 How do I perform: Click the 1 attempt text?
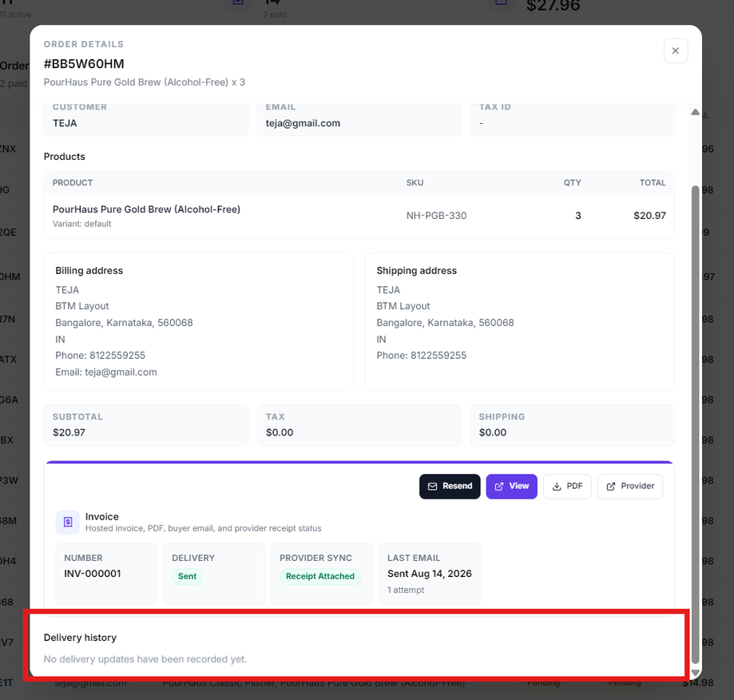click(406, 590)
